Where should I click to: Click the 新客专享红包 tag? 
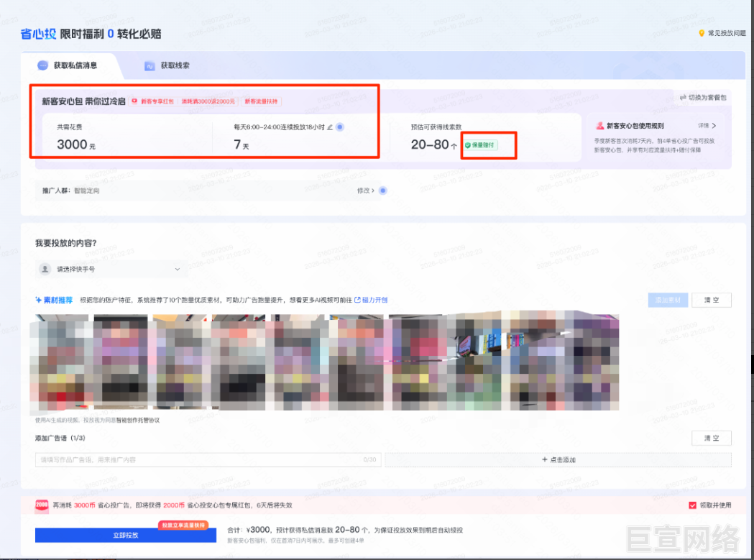[x=153, y=101]
